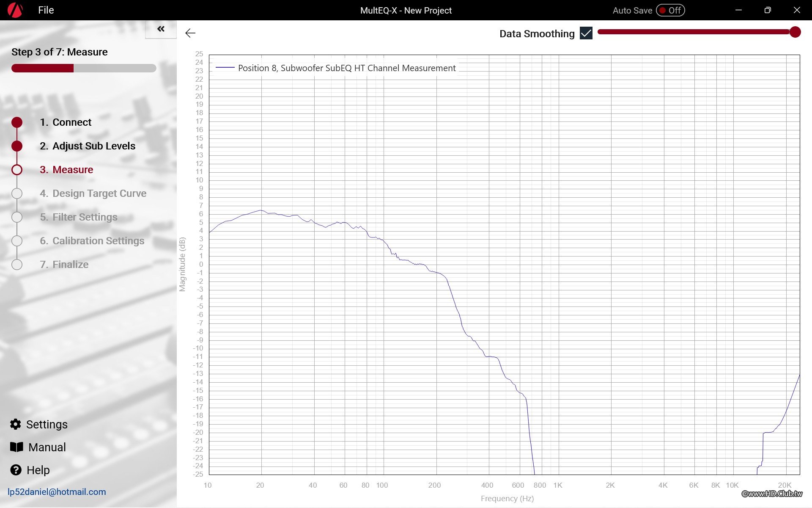
Task: Select step 2 Adjust Sub Levels
Action: tap(88, 146)
